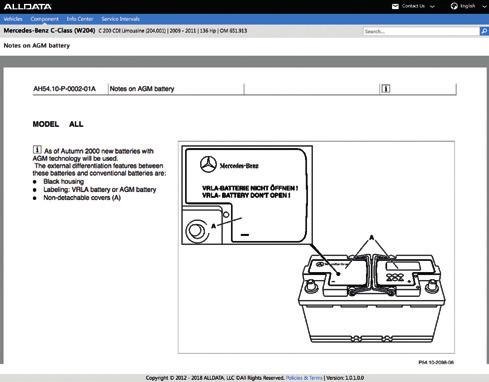Screen dimensions: 489x382
Task: Click the Contact Us envelope icon
Action: [395, 6]
